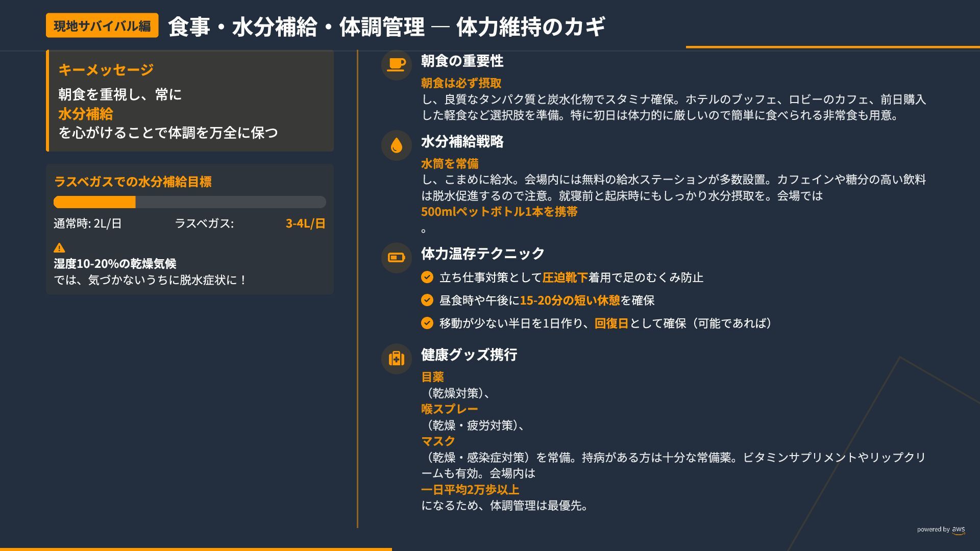Click the 3-4L/日 Las Vegas target value
The height and width of the screenshot is (551, 980).
click(x=305, y=223)
